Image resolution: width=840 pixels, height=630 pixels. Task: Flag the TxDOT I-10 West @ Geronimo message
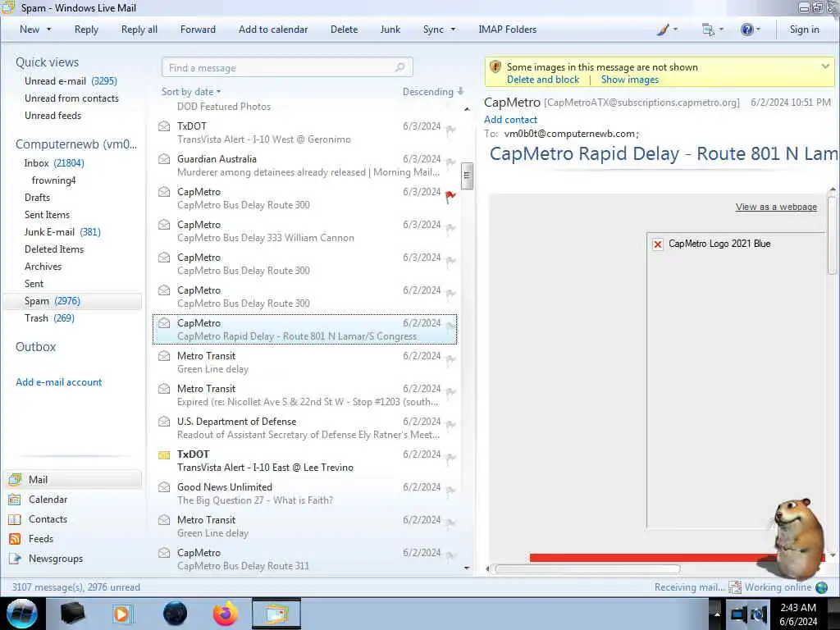coord(450,130)
